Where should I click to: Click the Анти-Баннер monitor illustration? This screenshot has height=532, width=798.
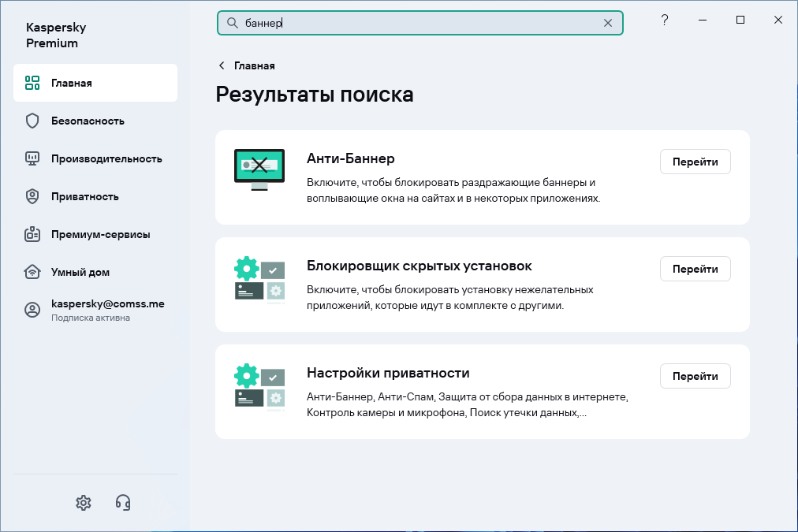(259, 170)
